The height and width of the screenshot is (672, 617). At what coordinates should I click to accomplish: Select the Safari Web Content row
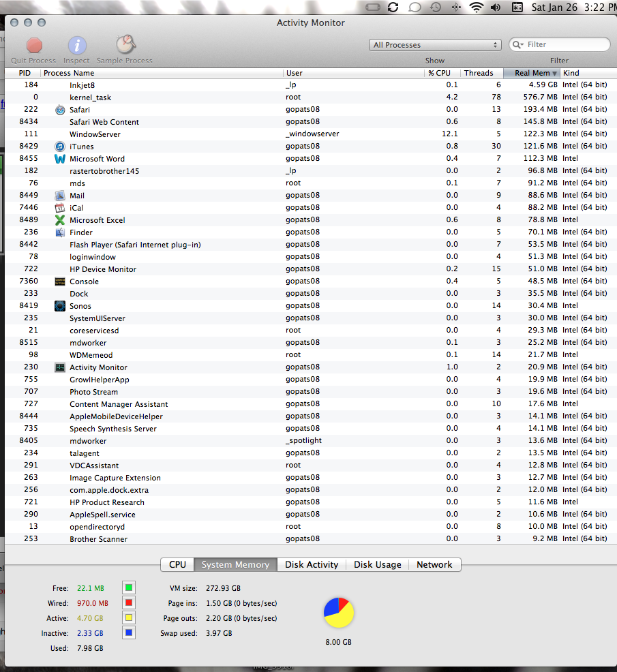pyautogui.click(x=311, y=122)
